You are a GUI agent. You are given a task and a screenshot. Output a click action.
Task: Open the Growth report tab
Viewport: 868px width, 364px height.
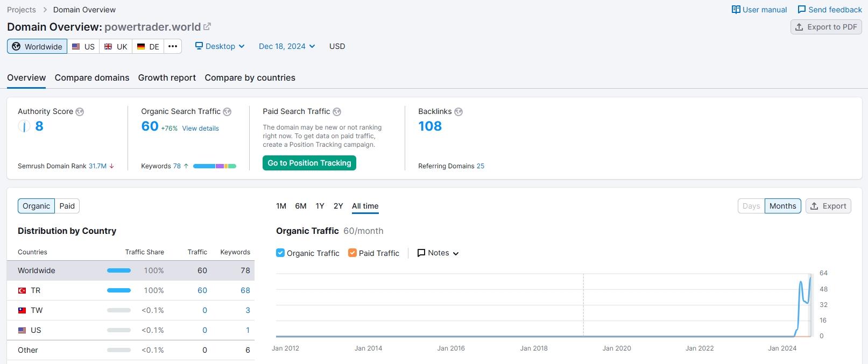tap(167, 77)
